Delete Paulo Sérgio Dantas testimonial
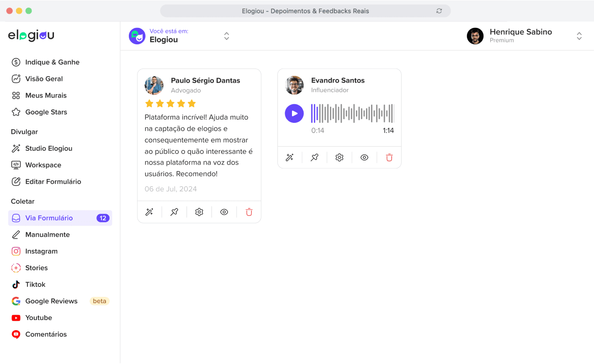The width and height of the screenshot is (594, 364). 249,212
